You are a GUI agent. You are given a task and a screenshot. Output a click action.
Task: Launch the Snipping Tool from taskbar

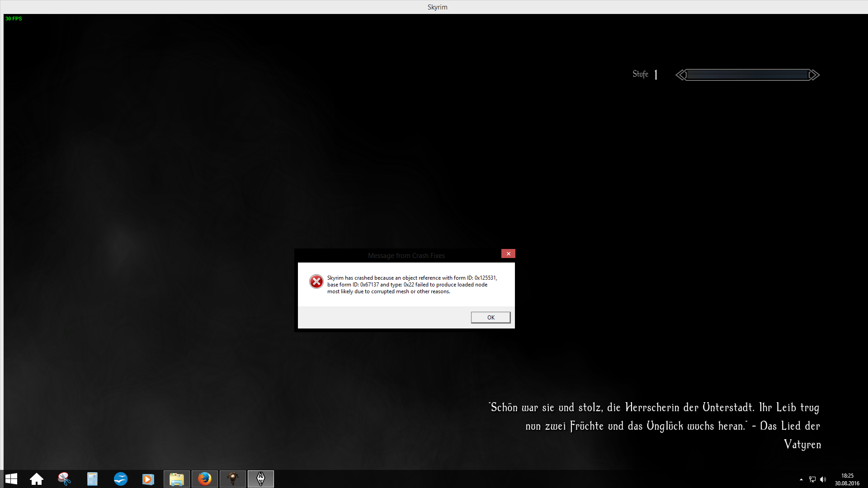pos(64,479)
